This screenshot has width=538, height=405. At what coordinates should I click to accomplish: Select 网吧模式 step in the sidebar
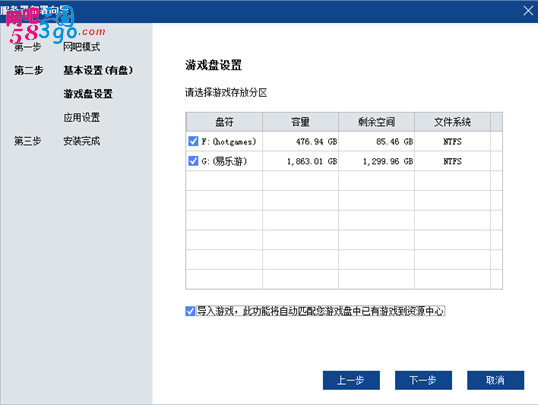(82, 47)
